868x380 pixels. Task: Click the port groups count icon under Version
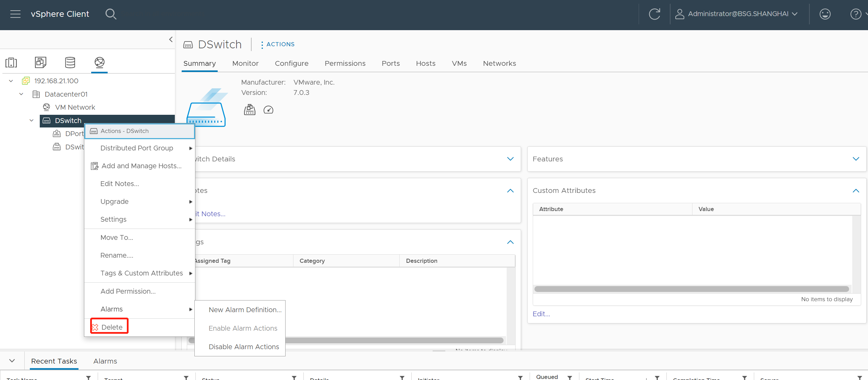point(250,110)
